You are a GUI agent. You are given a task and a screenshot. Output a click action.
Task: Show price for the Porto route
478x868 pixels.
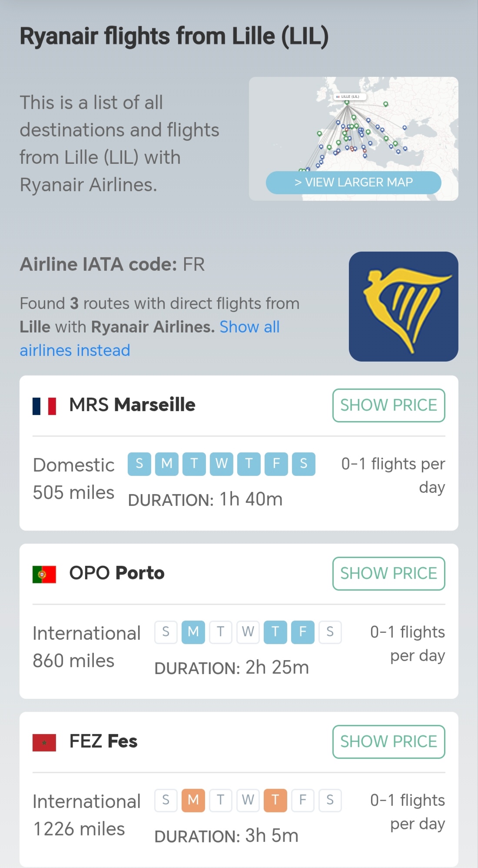[x=389, y=573]
